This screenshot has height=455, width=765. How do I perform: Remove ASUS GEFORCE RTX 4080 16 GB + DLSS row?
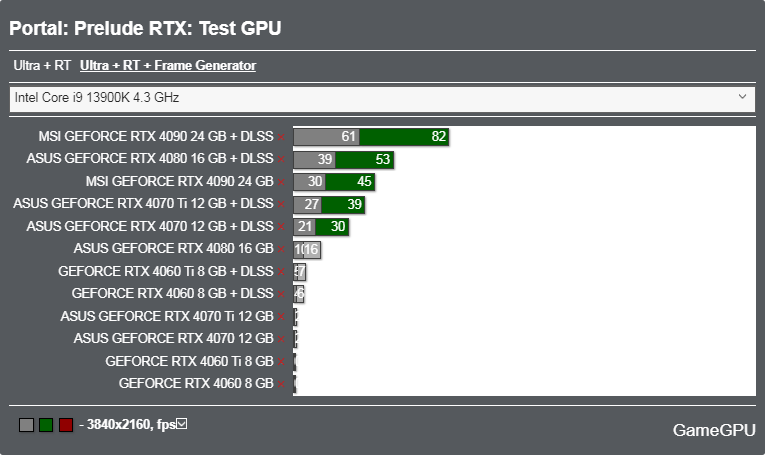point(281,159)
